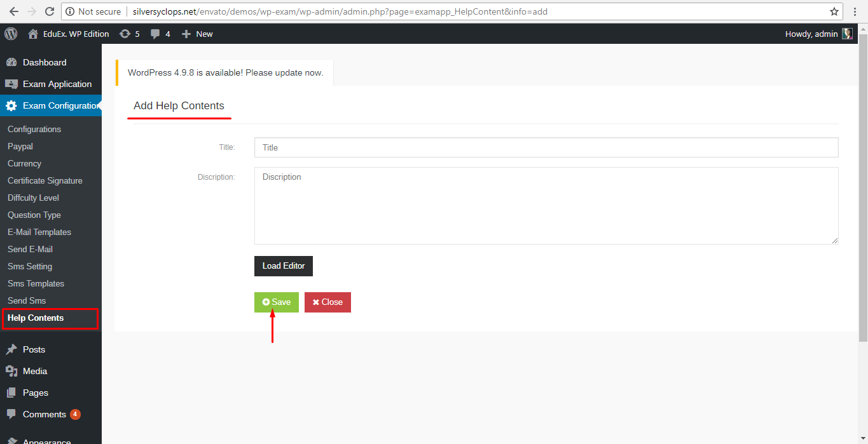868x444 pixels.
Task: Open Sms Setting submenu item
Action: pyautogui.click(x=30, y=266)
